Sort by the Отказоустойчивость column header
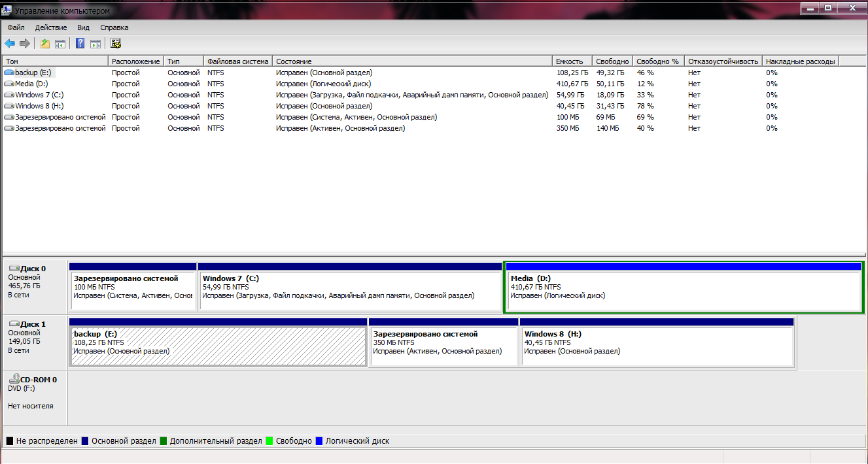The image size is (868, 464). (x=723, y=61)
